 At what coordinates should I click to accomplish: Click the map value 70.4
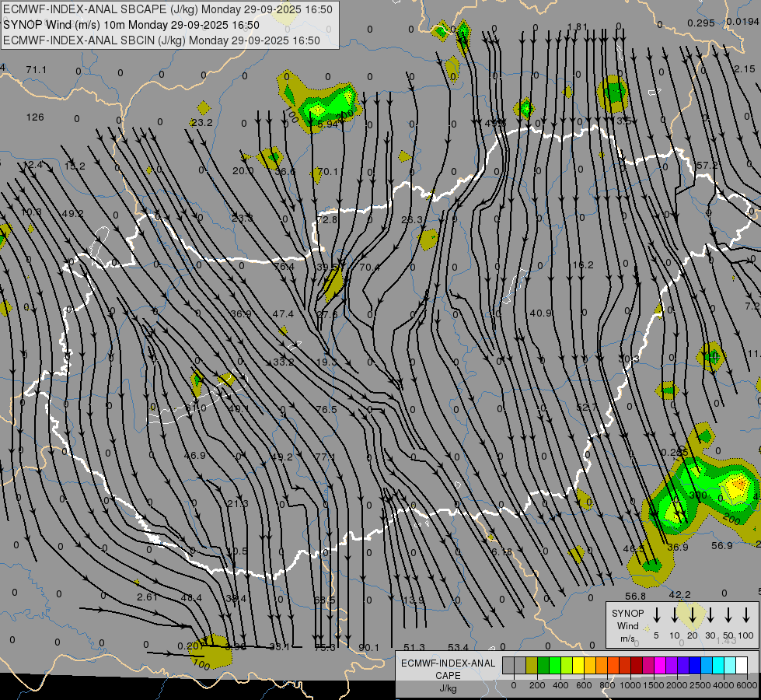369,267
